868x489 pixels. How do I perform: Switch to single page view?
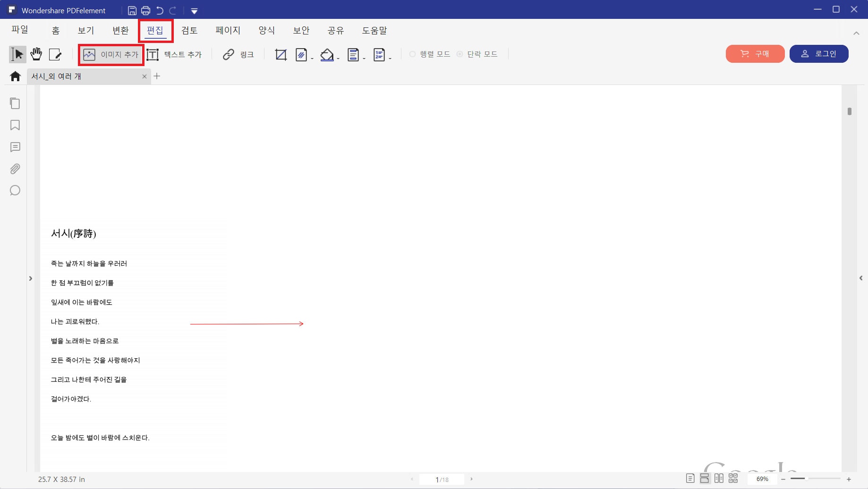coord(690,479)
